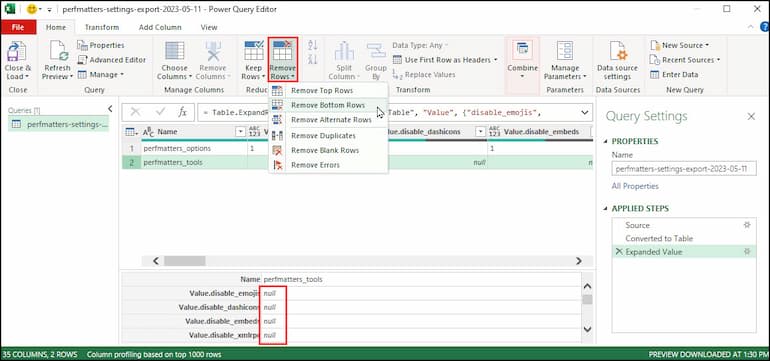Close the Query Settings pane

[751, 116]
